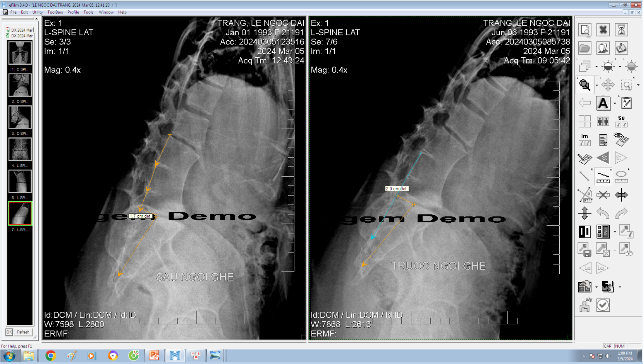Open the Utility menu
This screenshot has width=643, height=364.
tap(38, 12)
